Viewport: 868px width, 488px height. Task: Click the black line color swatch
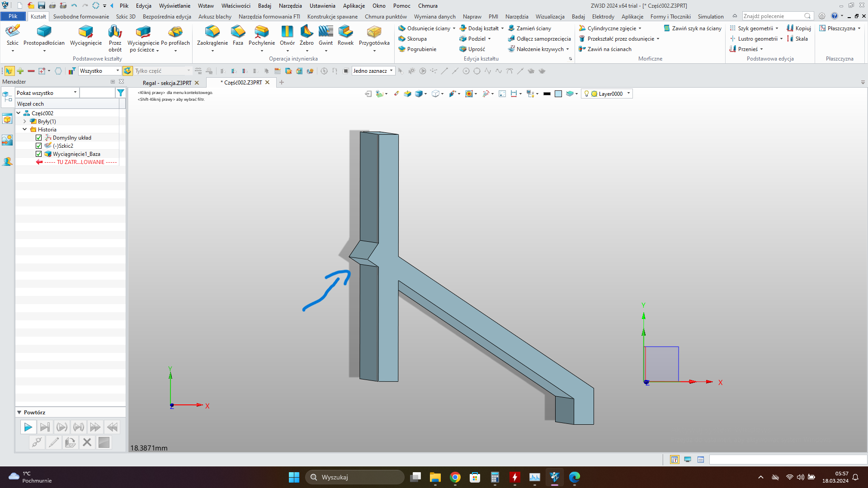pyautogui.click(x=547, y=94)
